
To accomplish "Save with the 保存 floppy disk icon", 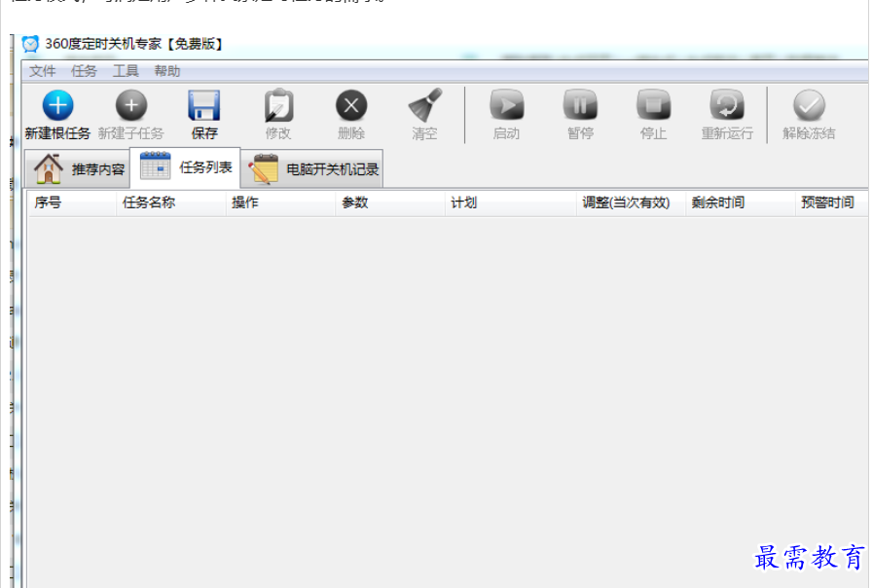I will tap(204, 105).
